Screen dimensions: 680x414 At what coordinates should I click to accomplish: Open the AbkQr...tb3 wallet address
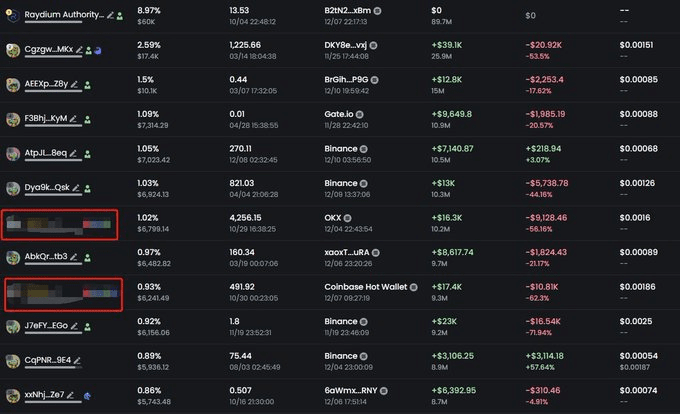click(46, 256)
